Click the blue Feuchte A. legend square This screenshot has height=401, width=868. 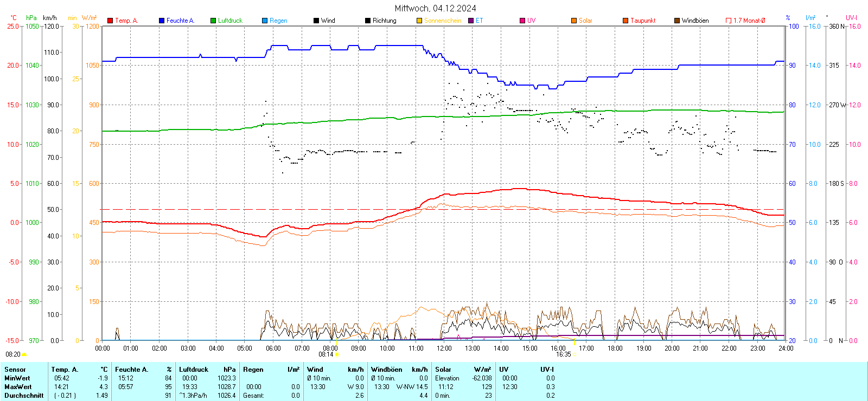point(162,21)
